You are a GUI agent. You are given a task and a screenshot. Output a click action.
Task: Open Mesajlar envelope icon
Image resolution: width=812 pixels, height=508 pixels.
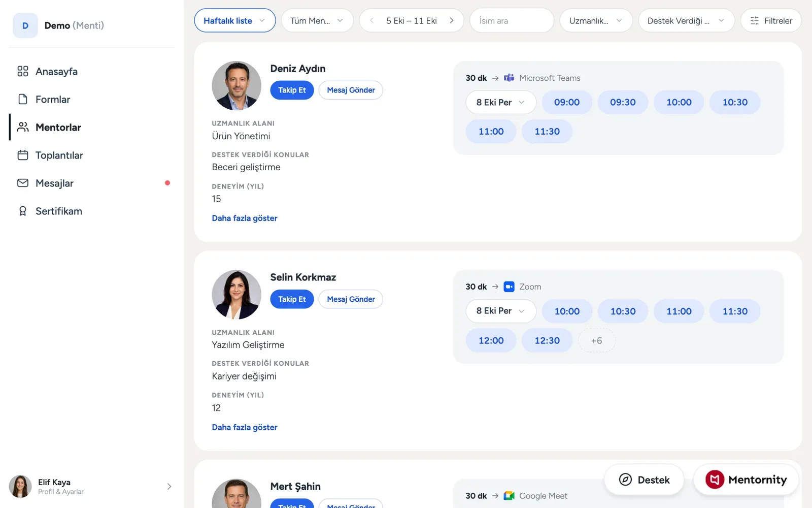coord(23,183)
